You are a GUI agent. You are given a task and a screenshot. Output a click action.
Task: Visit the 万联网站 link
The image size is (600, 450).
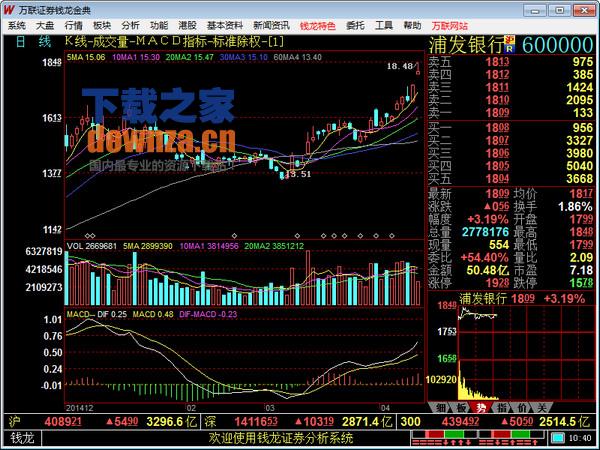pyautogui.click(x=450, y=26)
